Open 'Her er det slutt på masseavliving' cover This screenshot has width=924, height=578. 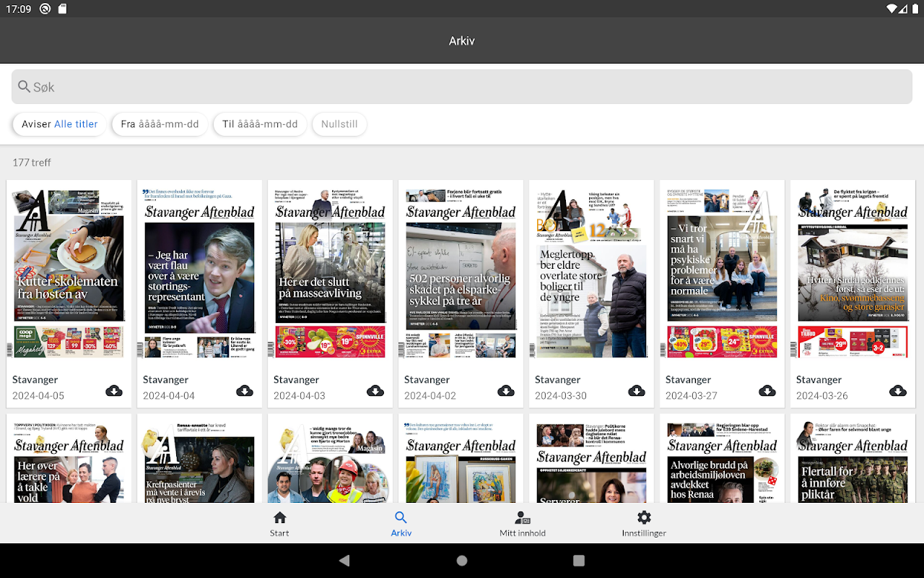tap(331, 275)
